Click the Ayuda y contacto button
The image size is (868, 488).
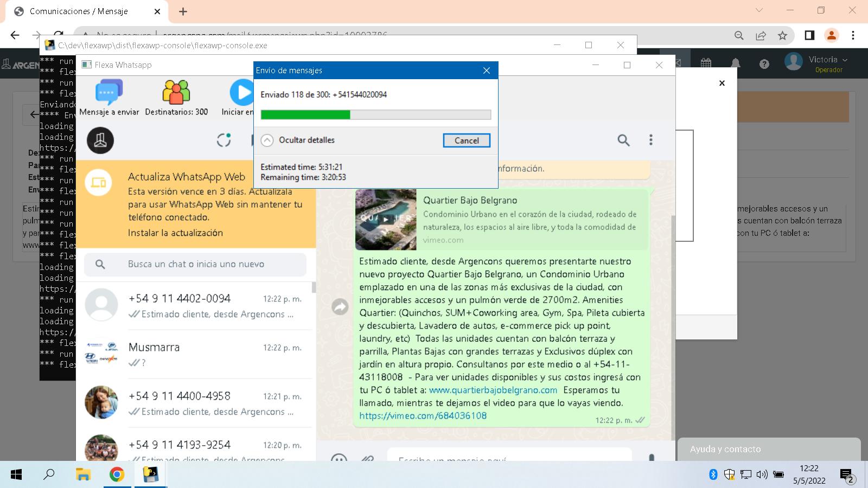click(769, 449)
